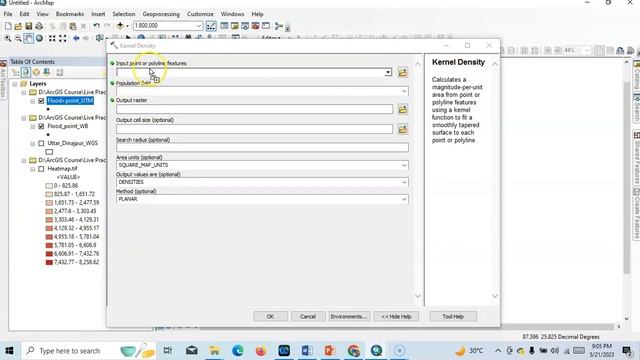Open the Catalog window icon in toolbar
The width and height of the screenshot is (640, 360).
pyautogui.click(x=235, y=26)
